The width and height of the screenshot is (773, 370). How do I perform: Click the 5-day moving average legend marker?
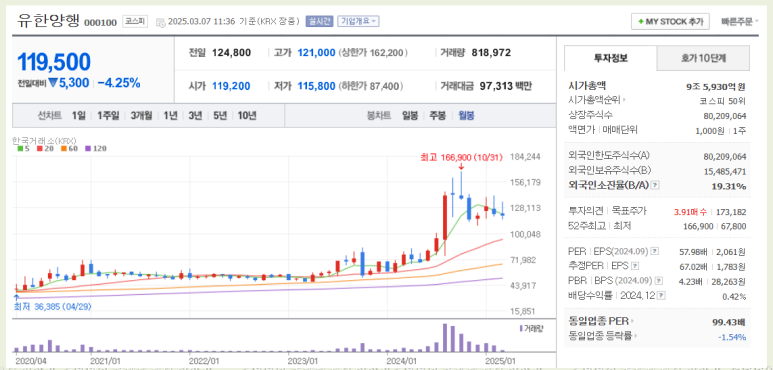point(20,148)
